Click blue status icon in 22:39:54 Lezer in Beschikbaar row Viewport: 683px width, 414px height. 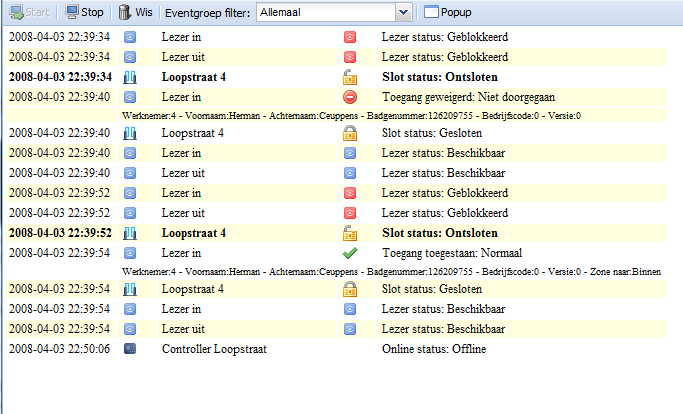(350, 309)
